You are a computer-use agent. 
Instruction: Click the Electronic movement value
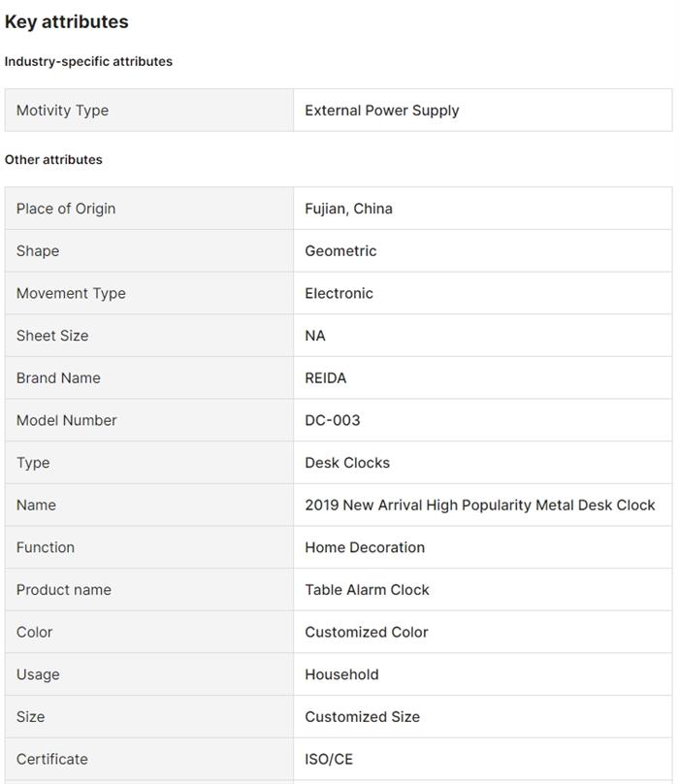(339, 293)
